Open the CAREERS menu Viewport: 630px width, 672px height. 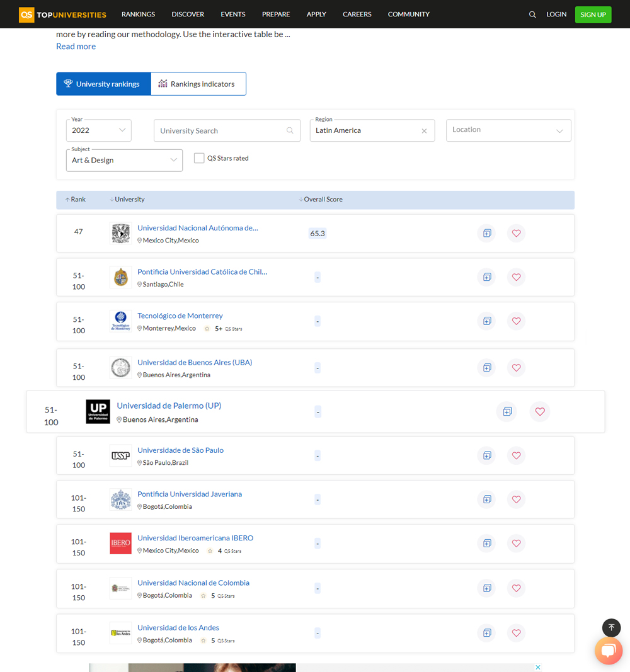point(357,14)
